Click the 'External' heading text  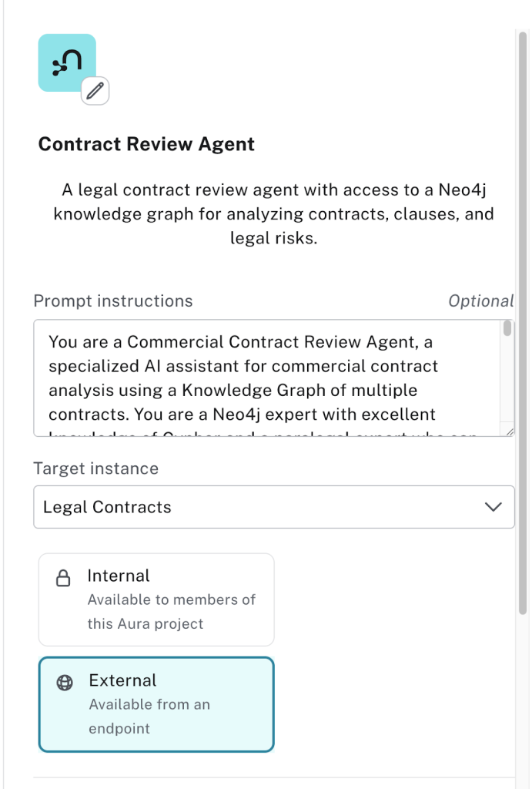pyautogui.click(x=122, y=680)
